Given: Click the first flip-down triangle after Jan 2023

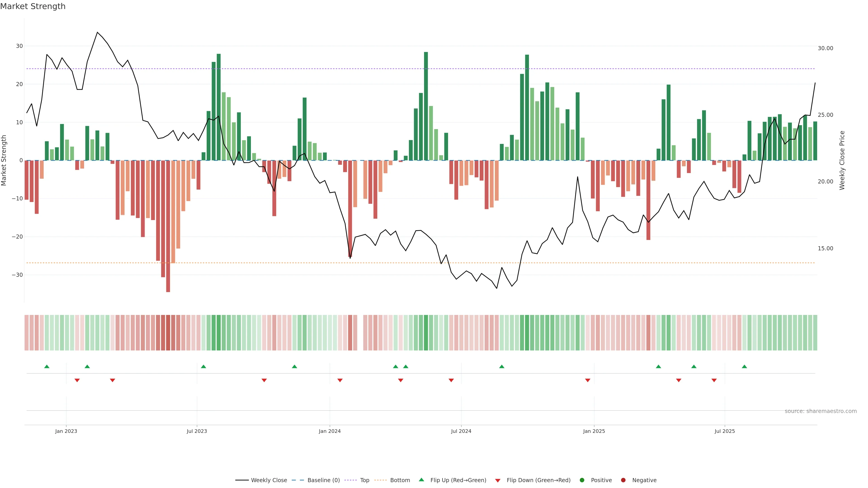Looking at the screenshot, I should (77, 380).
